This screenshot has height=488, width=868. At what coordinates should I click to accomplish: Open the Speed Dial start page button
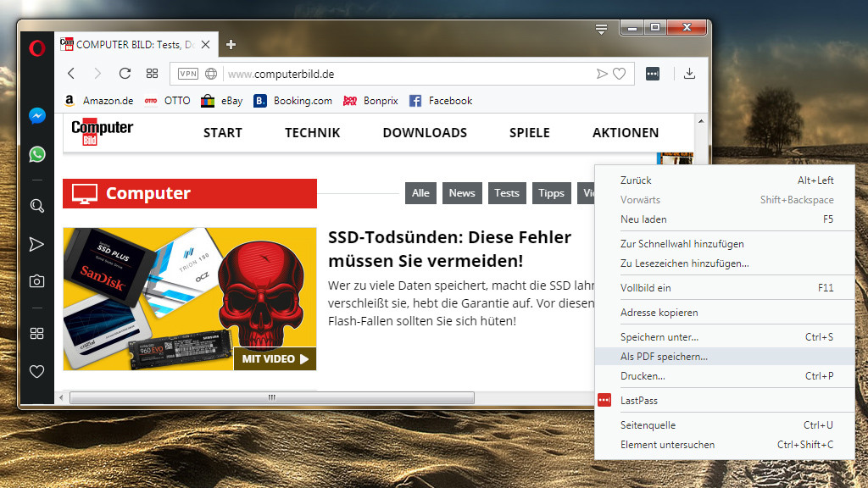click(153, 74)
